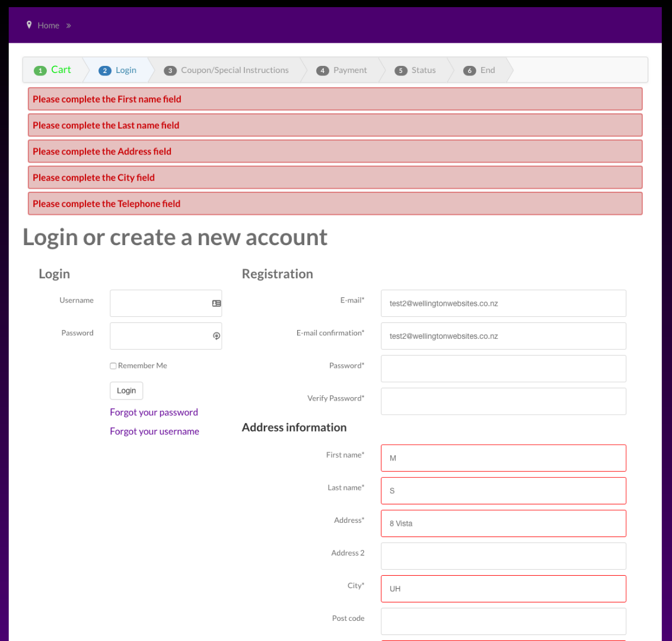Focus the Registration Password field
This screenshot has width=672, height=641.
[x=503, y=369]
